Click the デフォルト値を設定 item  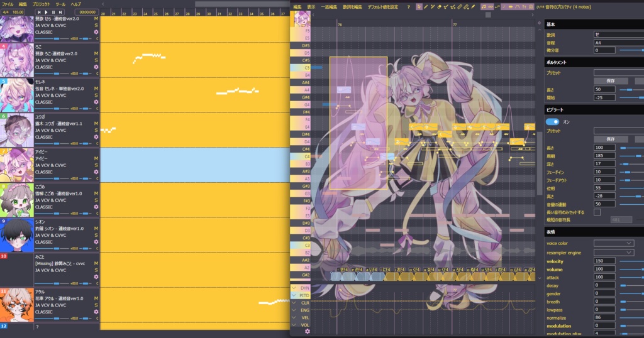click(383, 7)
